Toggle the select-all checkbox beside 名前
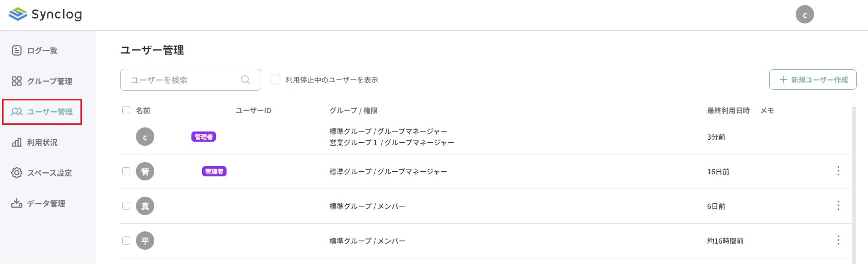This screenshot has height=264, width=868. click(126, 110)
